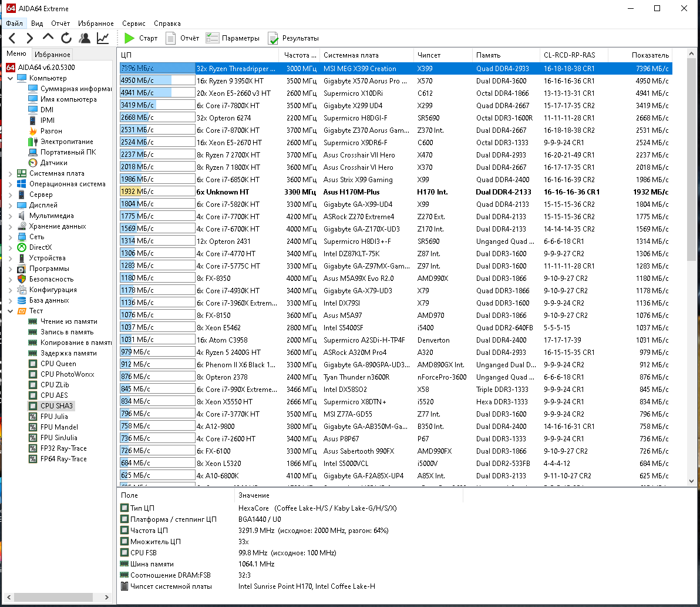The height and width of the screenshot is (607, 700).
Task: Open the Отчёт menu in the menu bar
Action: point(60,24)
